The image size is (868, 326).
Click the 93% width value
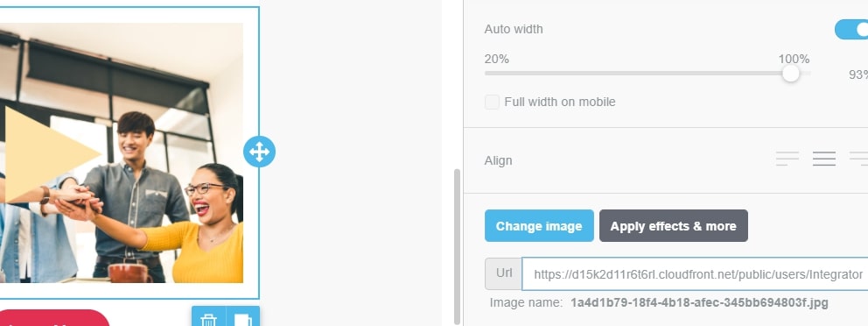[858, 74]
